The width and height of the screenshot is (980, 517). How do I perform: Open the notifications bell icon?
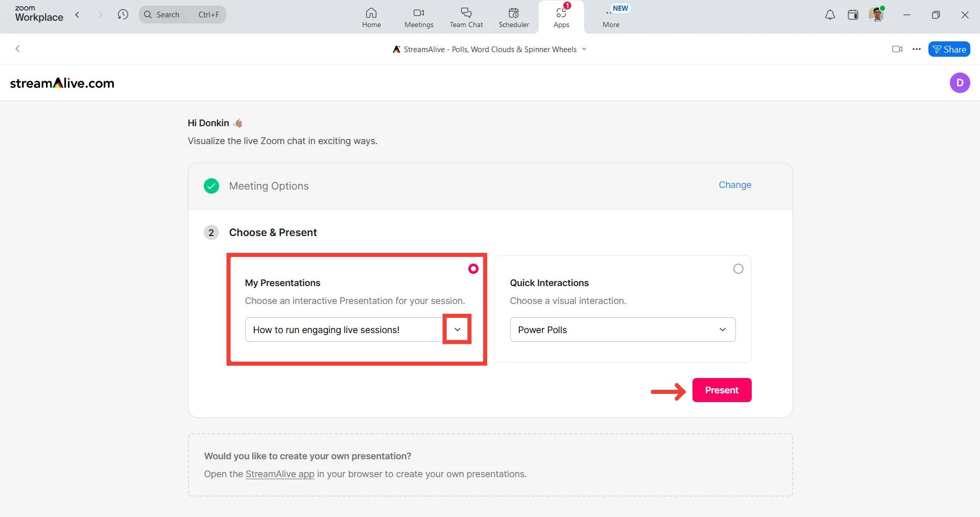[x=830, y=15]
